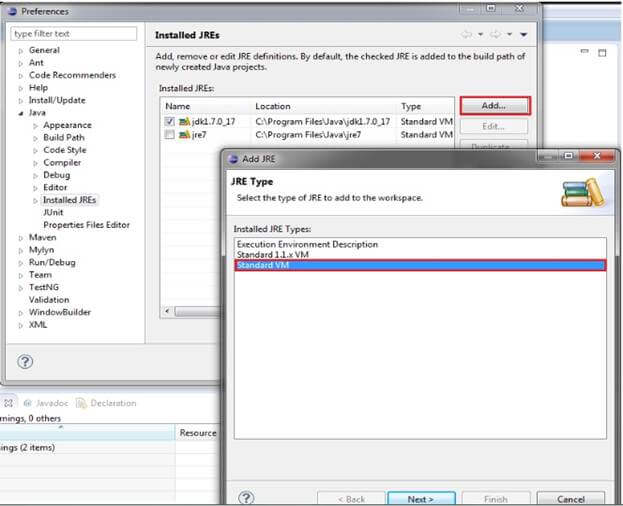Select Installed JREs tree item

[69, 200]
